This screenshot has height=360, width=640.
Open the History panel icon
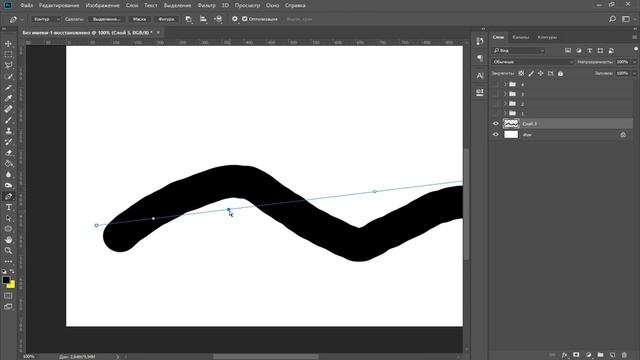coord(480,41)
